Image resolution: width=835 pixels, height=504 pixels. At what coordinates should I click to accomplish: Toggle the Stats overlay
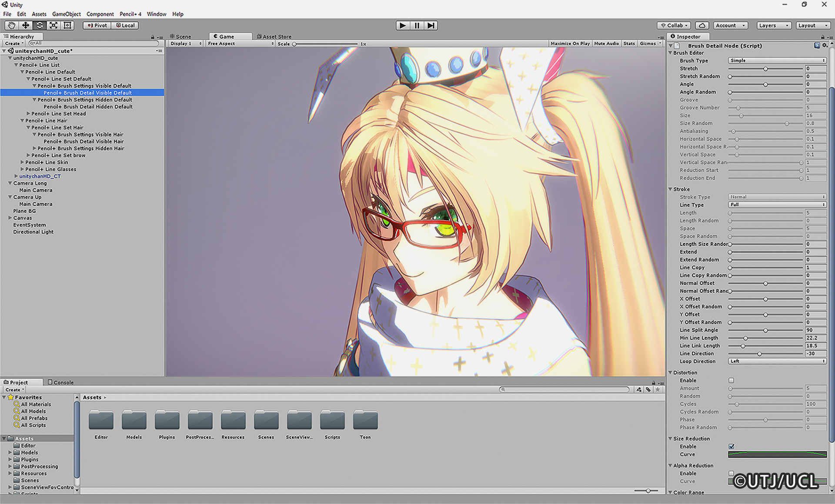coord(629,43)
